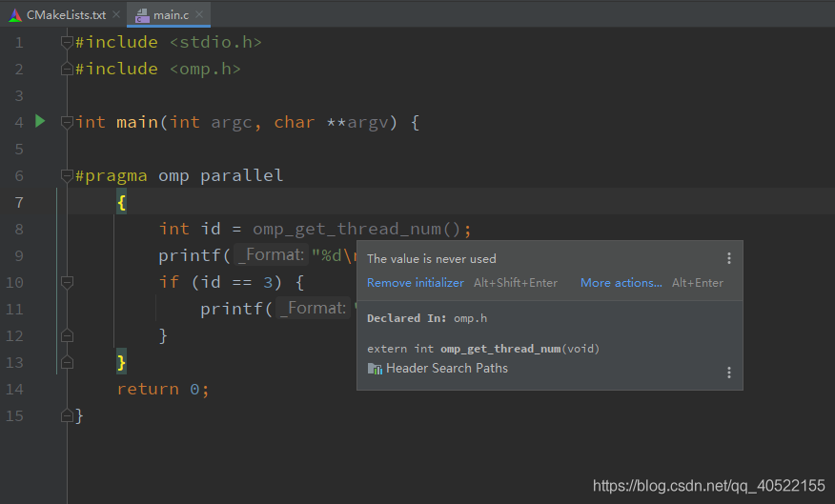This screenshot has height=504, width=835.
Task: Click fold end marker at line 15
Action: pos(67,415)
